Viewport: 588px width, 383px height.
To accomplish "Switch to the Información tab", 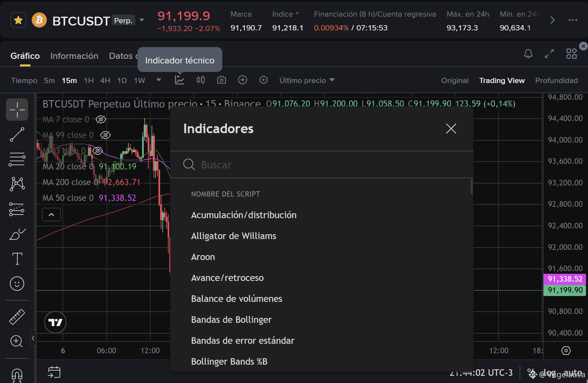I will 74,56.
